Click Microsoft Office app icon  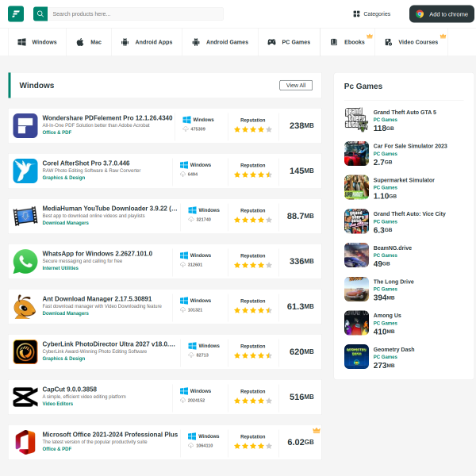(25, 443)
